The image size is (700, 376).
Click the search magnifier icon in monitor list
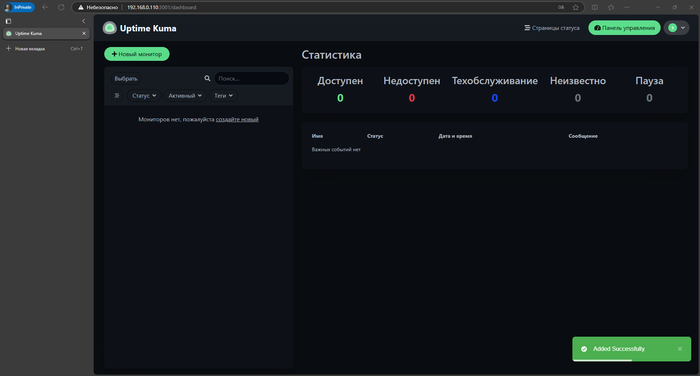pyautogui.click(x=207, y=78)
